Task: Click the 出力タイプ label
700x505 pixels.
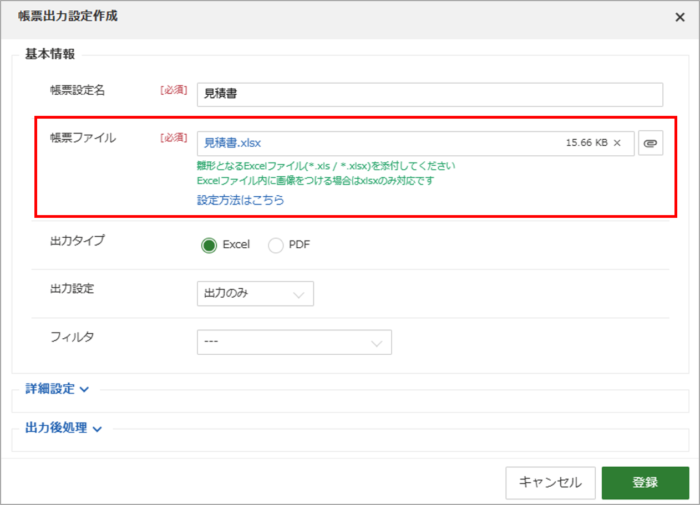Action: point(77,241)
